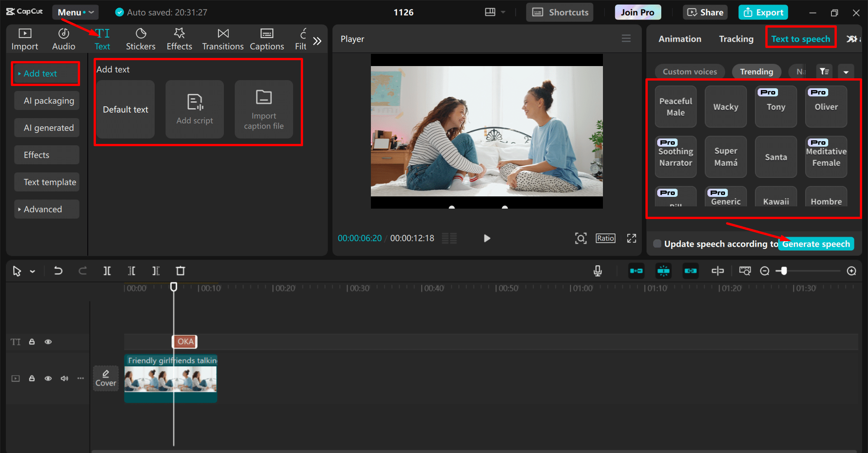The width and height of the screenshot is (868, 453).
Task: Zoom in timeline with plus icon
Action: (851, 271)
